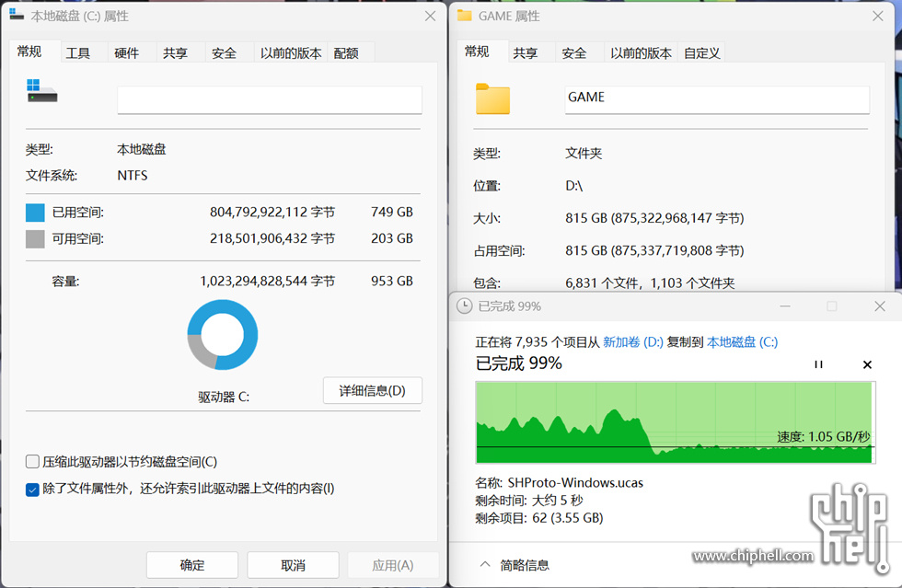
Task: Open the 配额 tab
Action: [x=346, y=53]
